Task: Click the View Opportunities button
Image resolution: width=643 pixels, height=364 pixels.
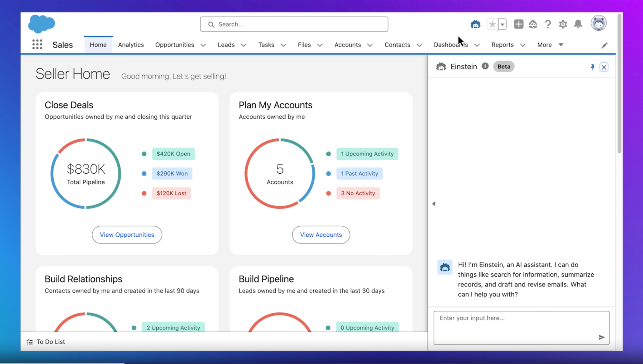Action: (127, 235)
